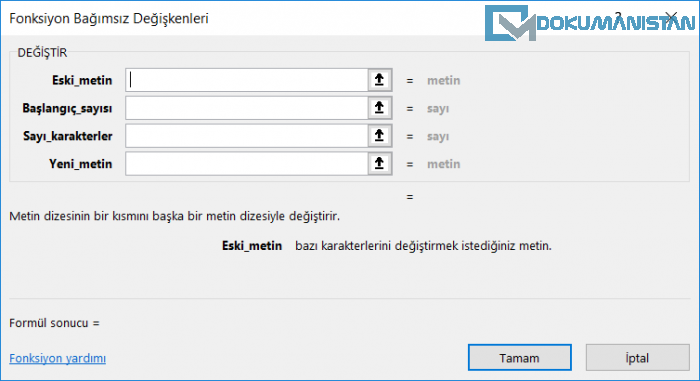
Task: Click the collapse dialog icon for Eski_metin
Action: coord(379,80)
